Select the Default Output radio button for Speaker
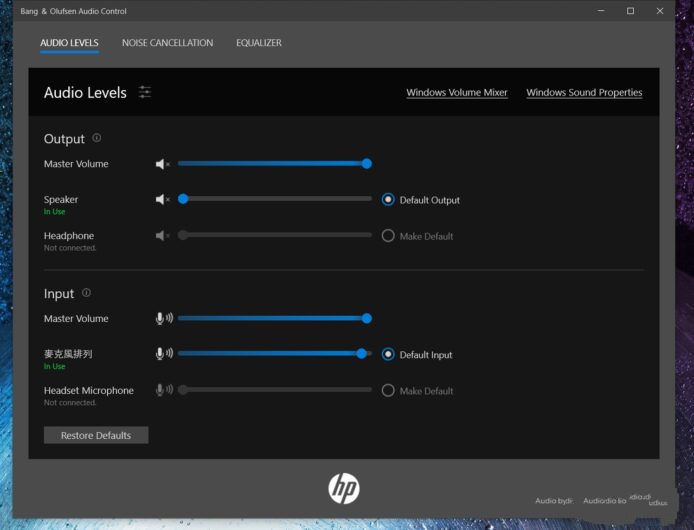Image resolution: width=694 pixels, height=530 pixels. point(388,200)
